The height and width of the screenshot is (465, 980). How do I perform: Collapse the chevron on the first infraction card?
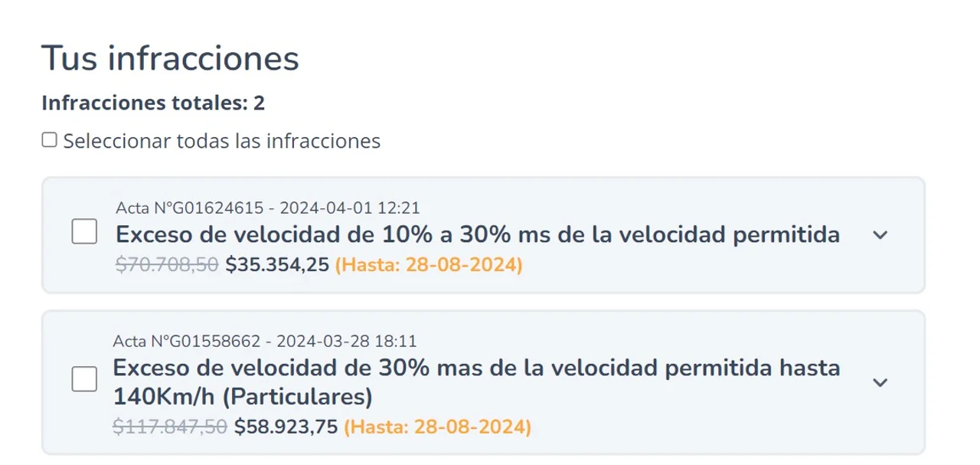882,235
